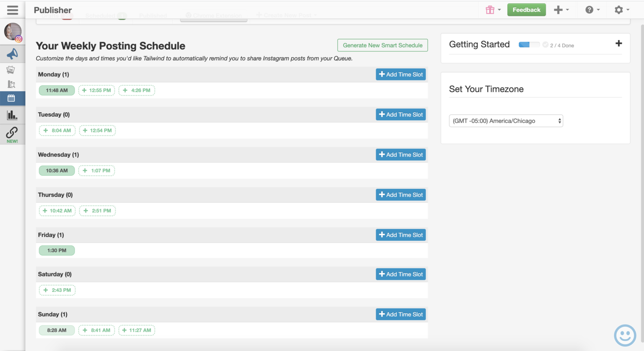644x351 pixels.
Task: Click the pink gift rewards icon in header
Action: pos(490,9)
